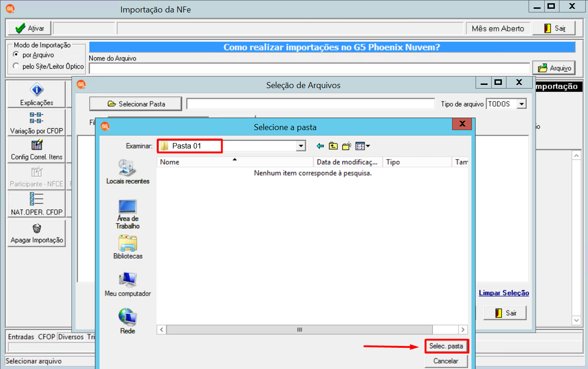
Task: Open the Tipo de arquivo dropdown
Action: [x=522, y=104]
